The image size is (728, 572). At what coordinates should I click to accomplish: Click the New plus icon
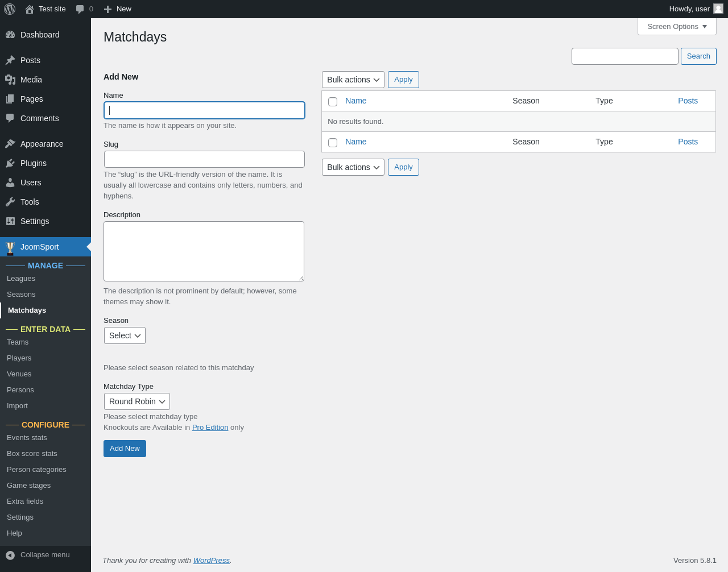pos(107,9)
